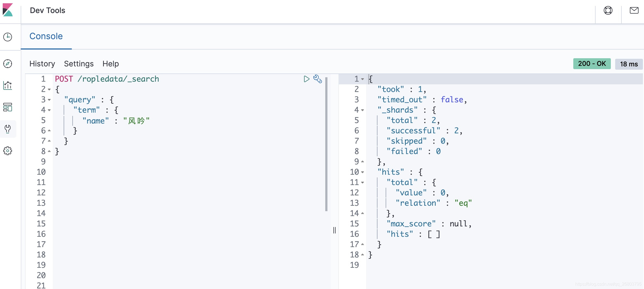Collapse request body at editor line 2
The width and height of the screenshot is (644, 289).
[x=49, y=89]
